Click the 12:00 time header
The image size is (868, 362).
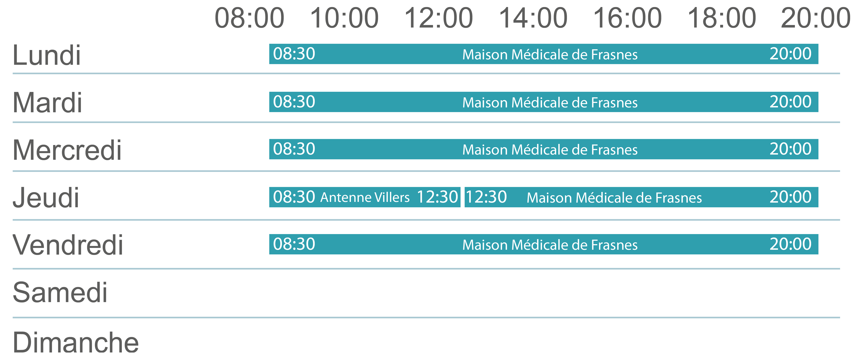[x=438, y=18]
